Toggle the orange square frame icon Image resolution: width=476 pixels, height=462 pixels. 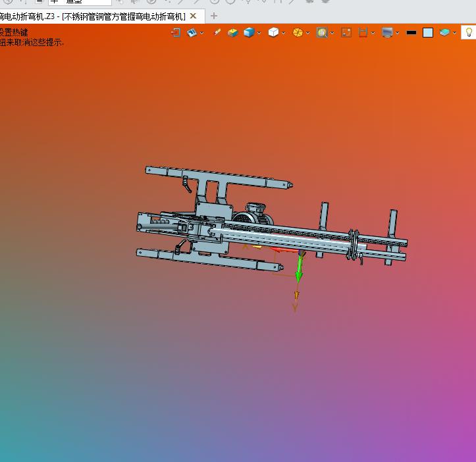pos(346,32)
